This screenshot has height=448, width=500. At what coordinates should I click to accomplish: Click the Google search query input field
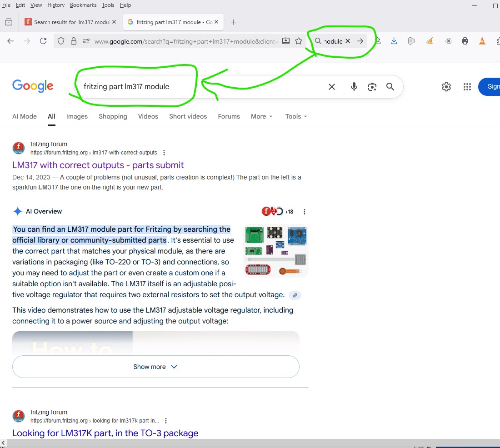coord(200,87)
